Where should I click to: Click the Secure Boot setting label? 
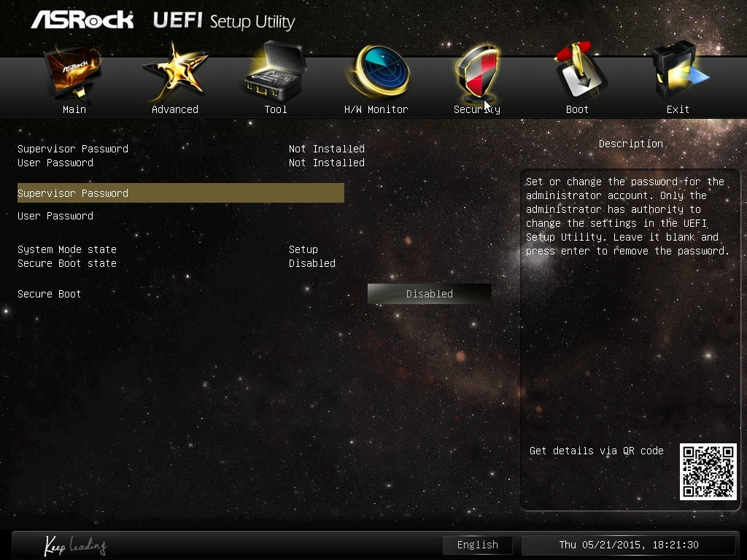(49, 294)
